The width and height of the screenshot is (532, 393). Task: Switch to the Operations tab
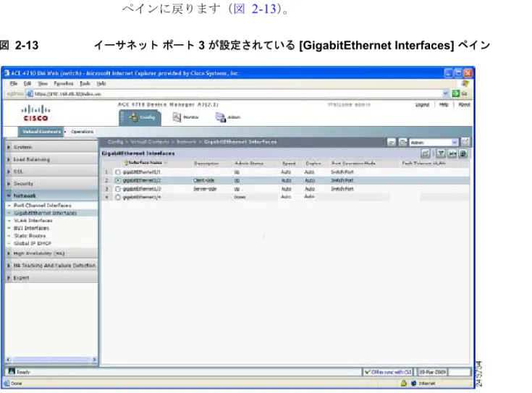[82, 132]
